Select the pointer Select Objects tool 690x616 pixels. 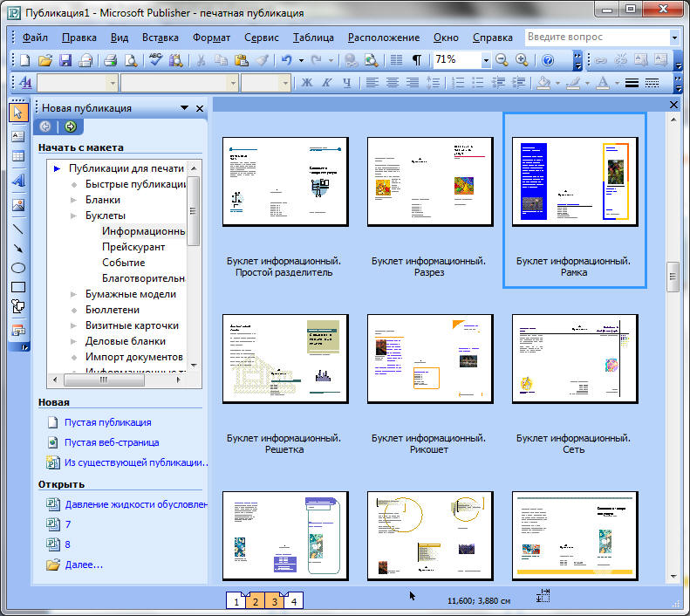point(18,113)
